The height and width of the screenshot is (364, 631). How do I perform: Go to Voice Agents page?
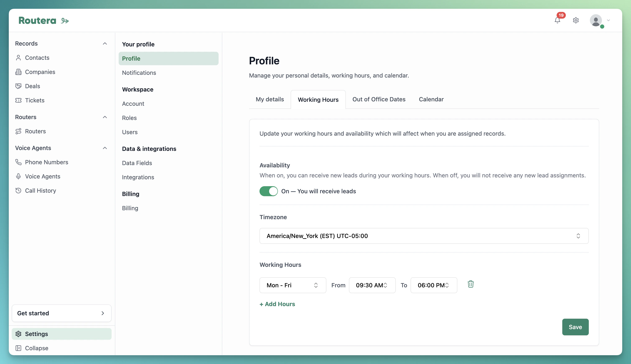tap(42, 177)
